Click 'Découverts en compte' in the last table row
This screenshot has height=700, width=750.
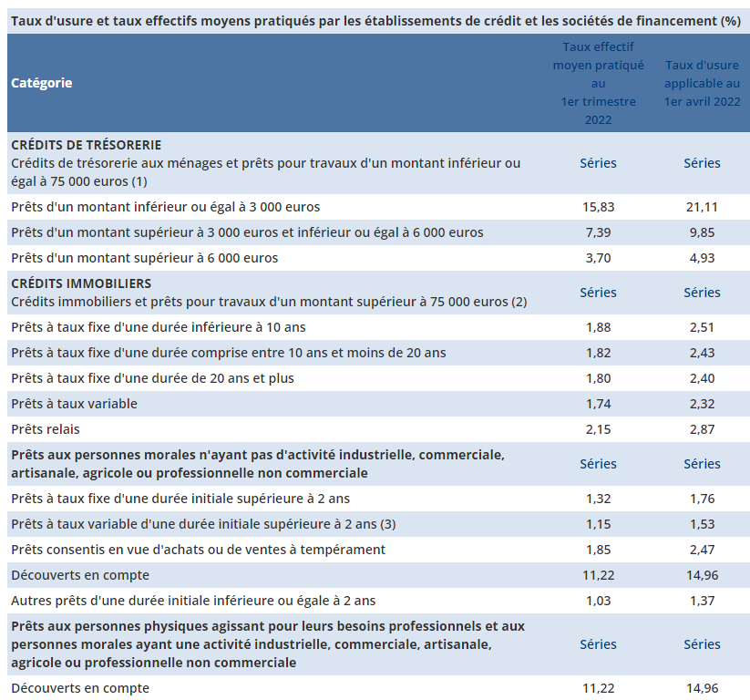pyautogui.click(x=80, y=688)
